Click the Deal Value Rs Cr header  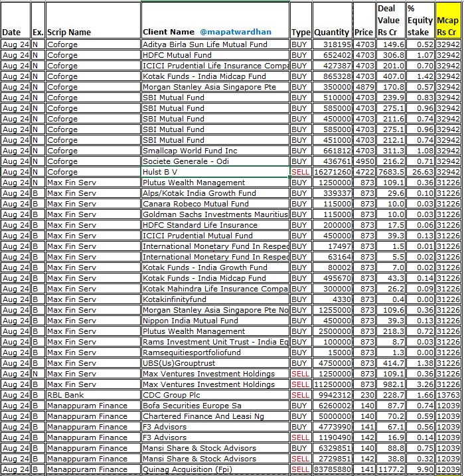pos(391,21)
